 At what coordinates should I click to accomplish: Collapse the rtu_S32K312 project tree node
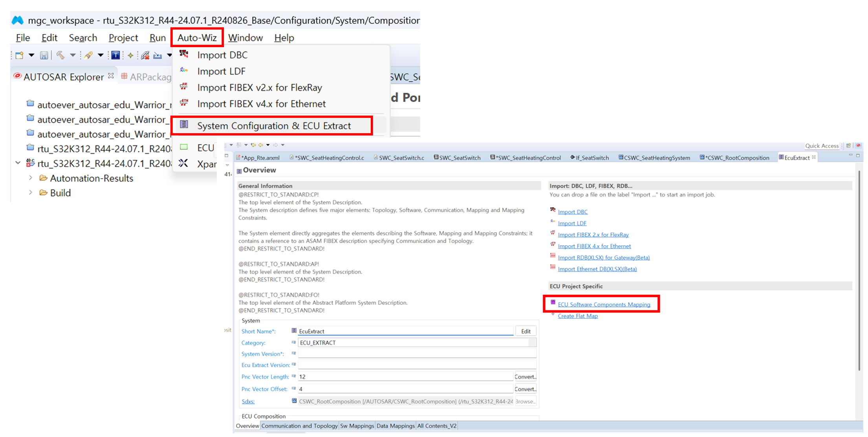pyautogui.click(x=18, y=163)
